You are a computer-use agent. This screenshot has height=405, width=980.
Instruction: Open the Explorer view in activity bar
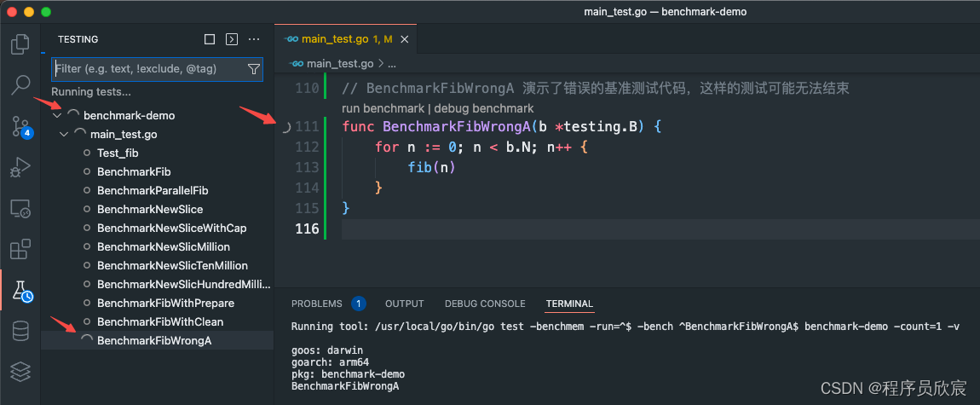(x=20, y=43)
